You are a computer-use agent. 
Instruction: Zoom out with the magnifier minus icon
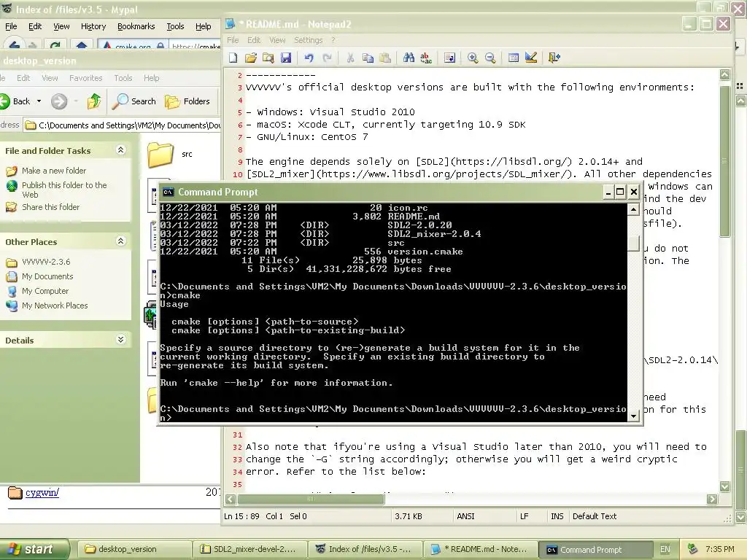(490, 58)
